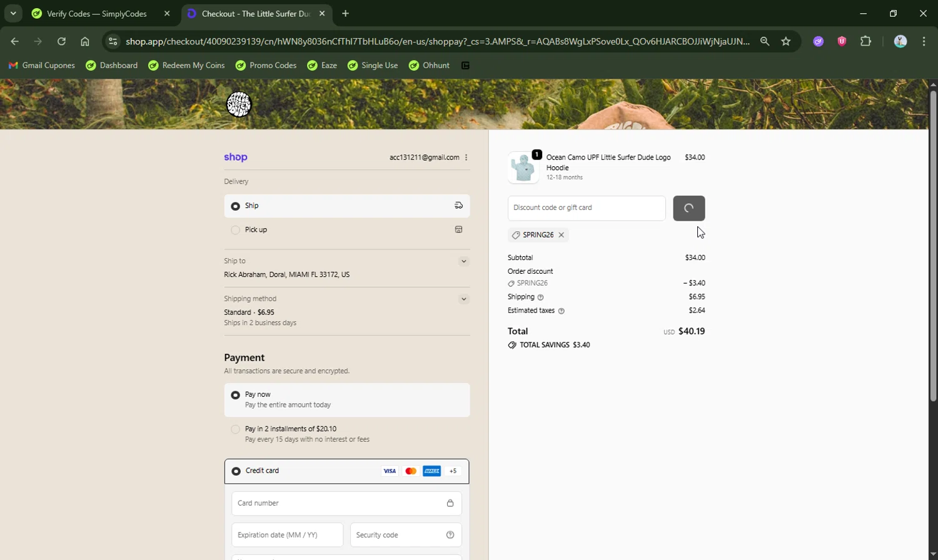Switch to Checkout - The Little Surfer Dude tab
This screenshot has height=560, width=938.
point(257,13)
